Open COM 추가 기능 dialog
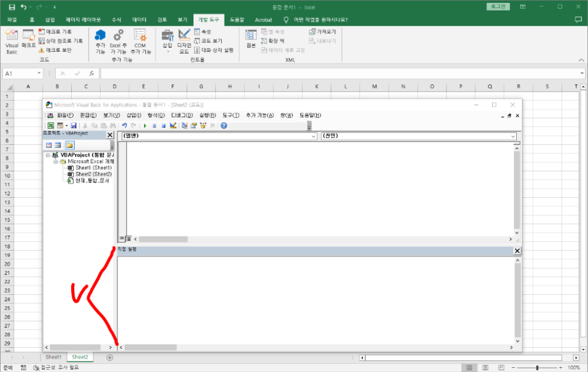This screenshot has height=372, width=588. (x=141, y=41)
